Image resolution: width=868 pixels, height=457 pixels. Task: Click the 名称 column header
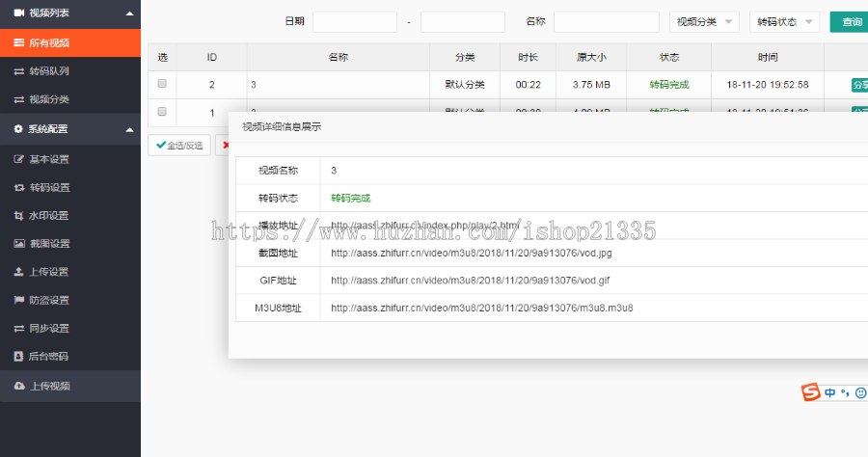[x=339, y=57]
